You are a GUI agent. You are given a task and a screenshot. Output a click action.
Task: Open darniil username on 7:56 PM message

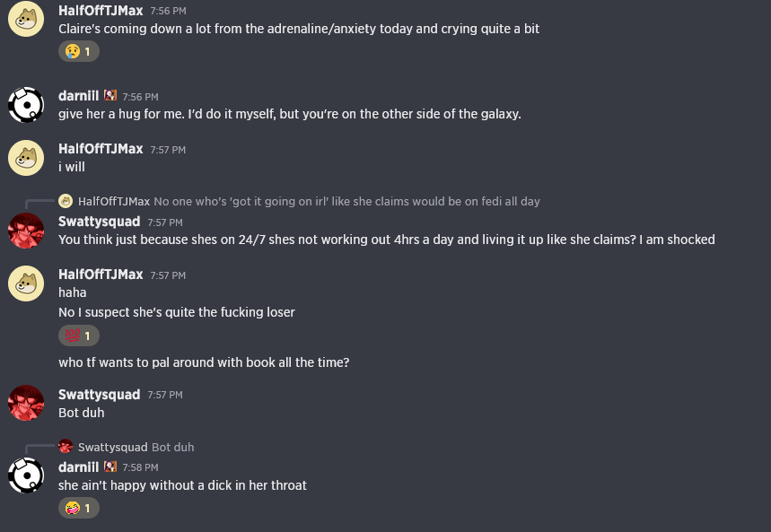coord(79,96)
